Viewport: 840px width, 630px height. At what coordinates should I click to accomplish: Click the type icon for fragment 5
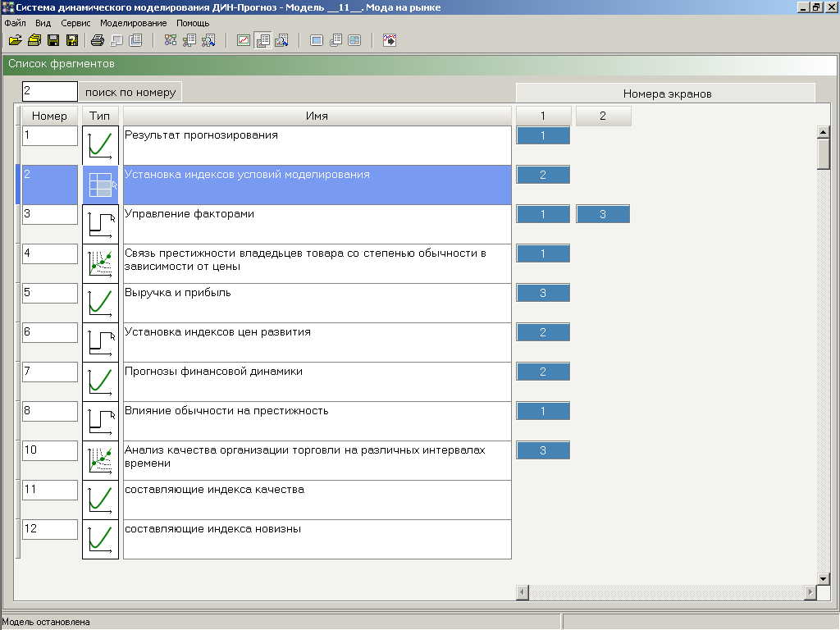tap(100, 303)
